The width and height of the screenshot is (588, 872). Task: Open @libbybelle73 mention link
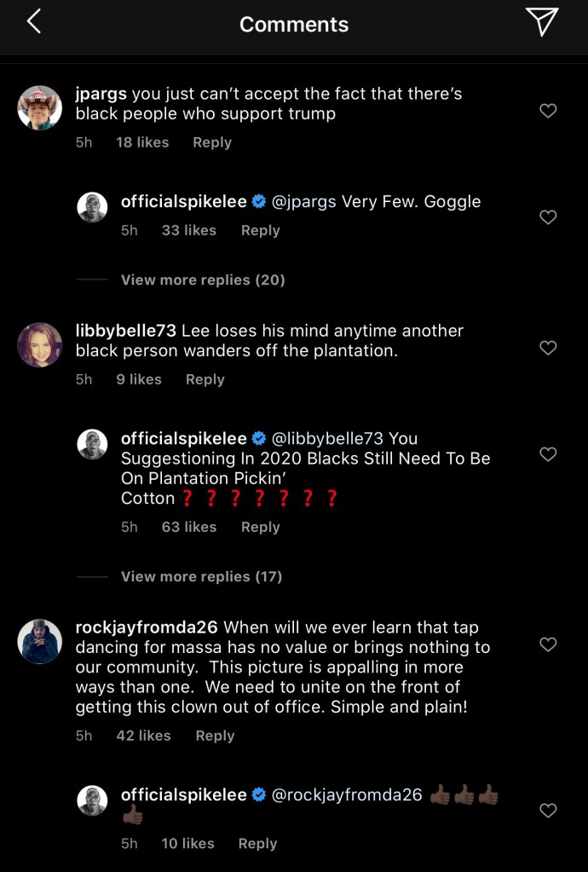(327, 438)
